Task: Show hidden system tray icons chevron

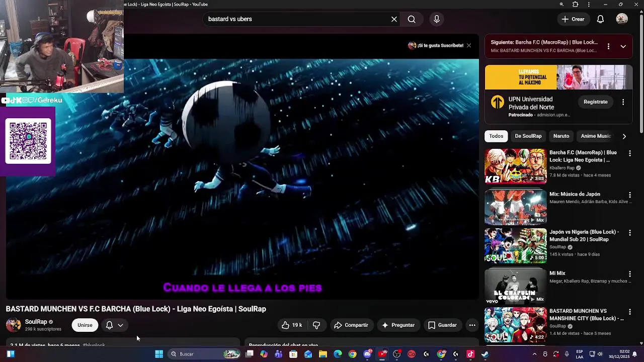Action: [x=534, y=354]
